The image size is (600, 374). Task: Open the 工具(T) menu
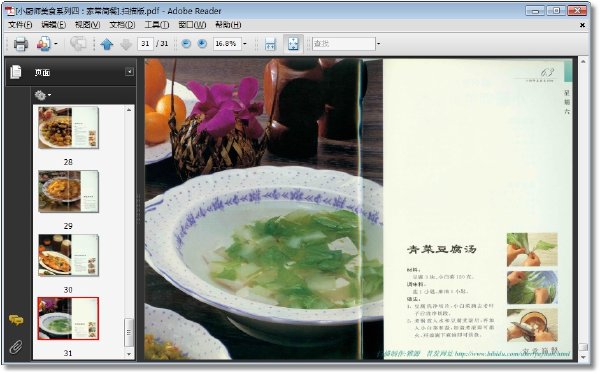tap(157, 25)
